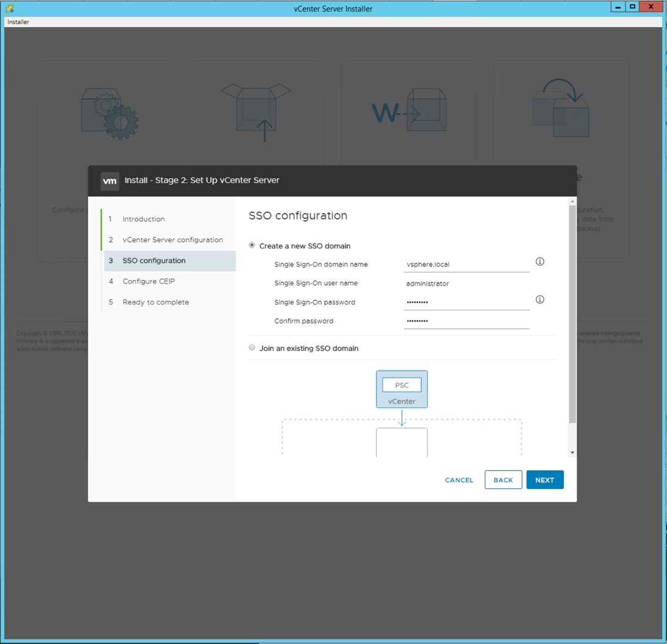The image size is (667, 644).
Task: Click the dialog vertical scrollbar thumb
Action: tap(572, 314)
